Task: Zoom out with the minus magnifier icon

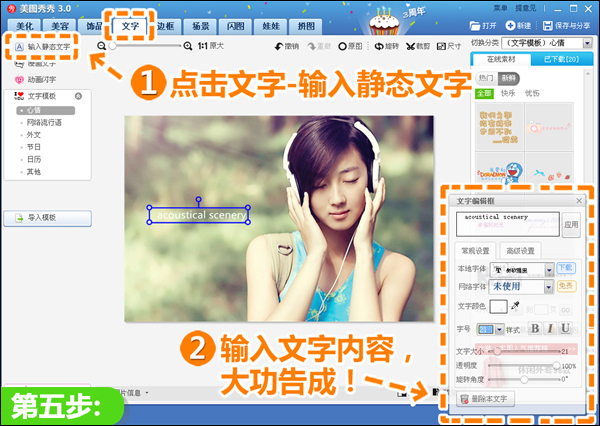Action: pos(101,46)
